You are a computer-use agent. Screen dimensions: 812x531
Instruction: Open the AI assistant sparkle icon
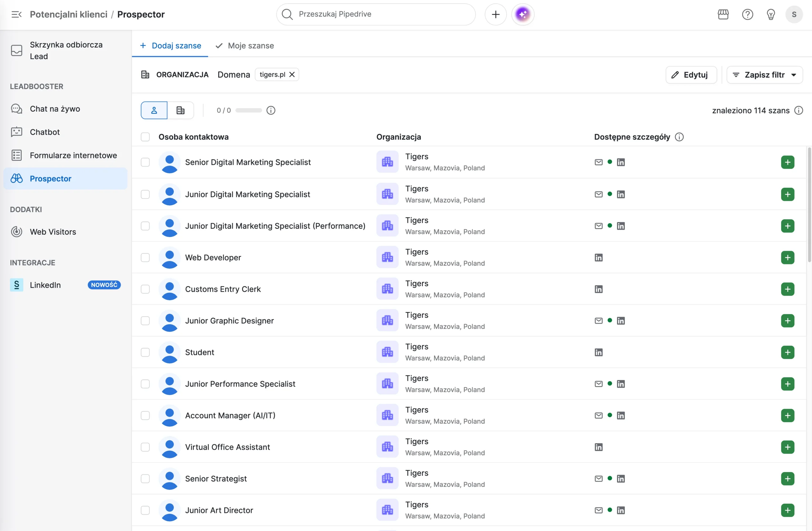pyautogui.click(x=523, y=14)
